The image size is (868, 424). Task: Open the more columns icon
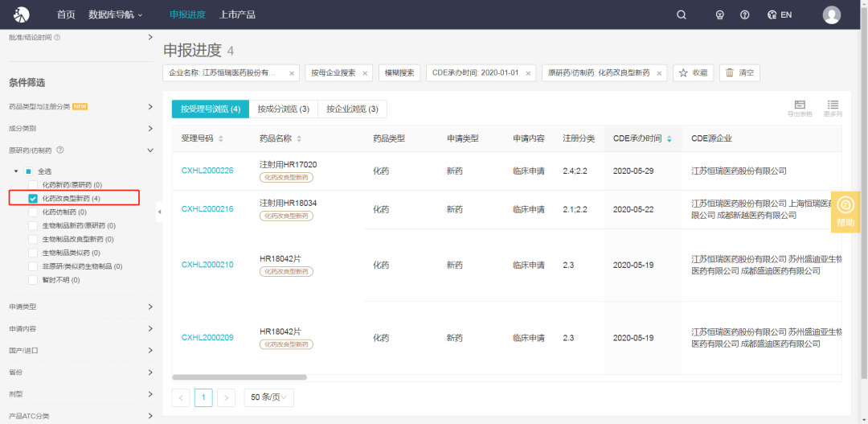point(833,108)
